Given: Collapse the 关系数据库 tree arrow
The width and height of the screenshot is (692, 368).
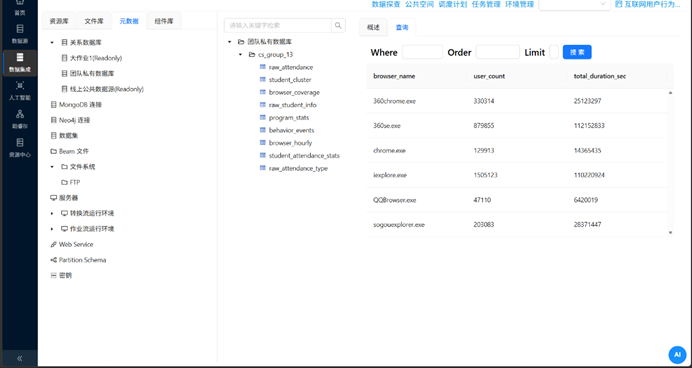Looking at the screenshot, I should [x=52, y=42].
